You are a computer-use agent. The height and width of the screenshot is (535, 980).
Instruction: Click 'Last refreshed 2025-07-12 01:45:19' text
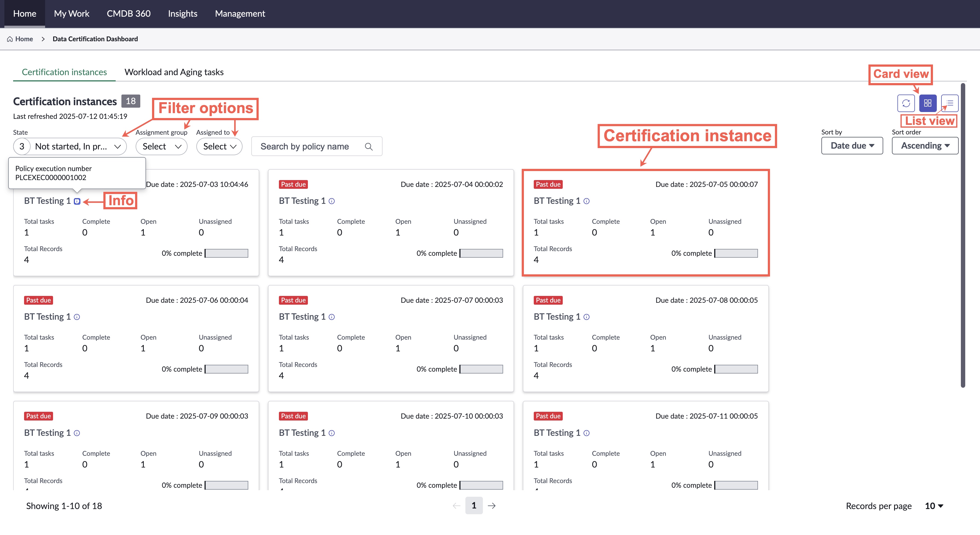[70, 116]
